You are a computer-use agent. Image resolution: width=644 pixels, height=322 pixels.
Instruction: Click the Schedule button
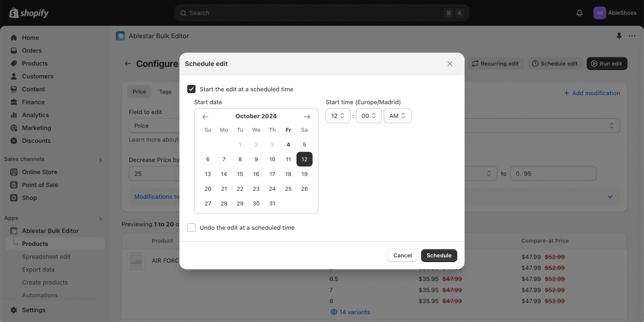[439, 255]
